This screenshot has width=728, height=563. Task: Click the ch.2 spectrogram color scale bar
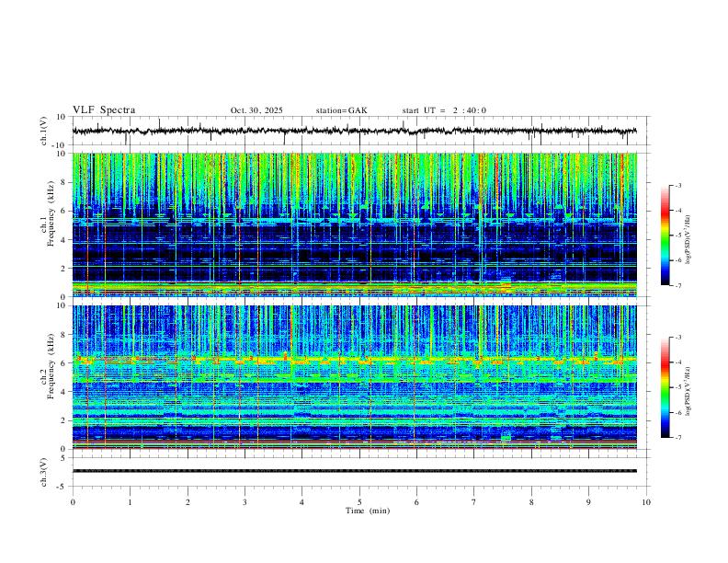click(x=665, y=387)
